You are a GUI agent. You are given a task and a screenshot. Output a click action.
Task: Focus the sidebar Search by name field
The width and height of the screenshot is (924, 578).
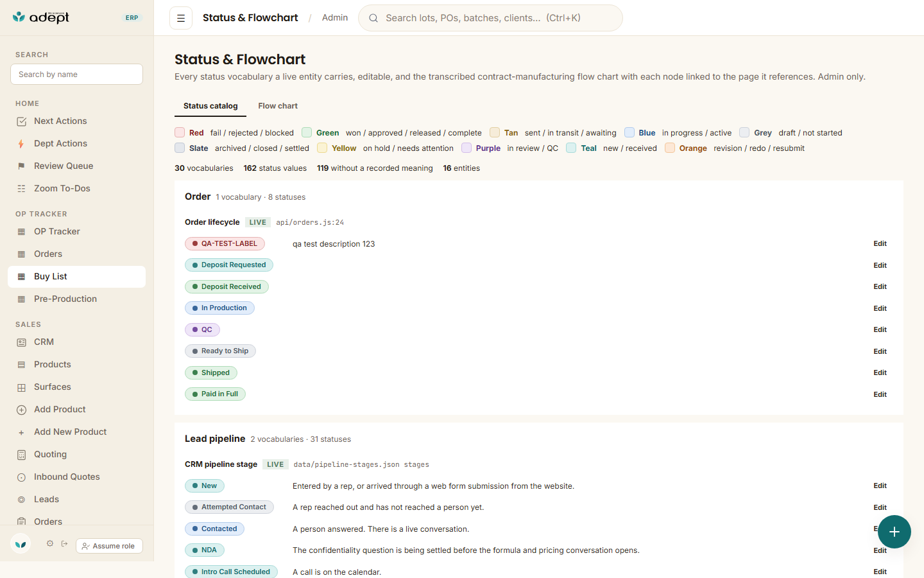76,74
